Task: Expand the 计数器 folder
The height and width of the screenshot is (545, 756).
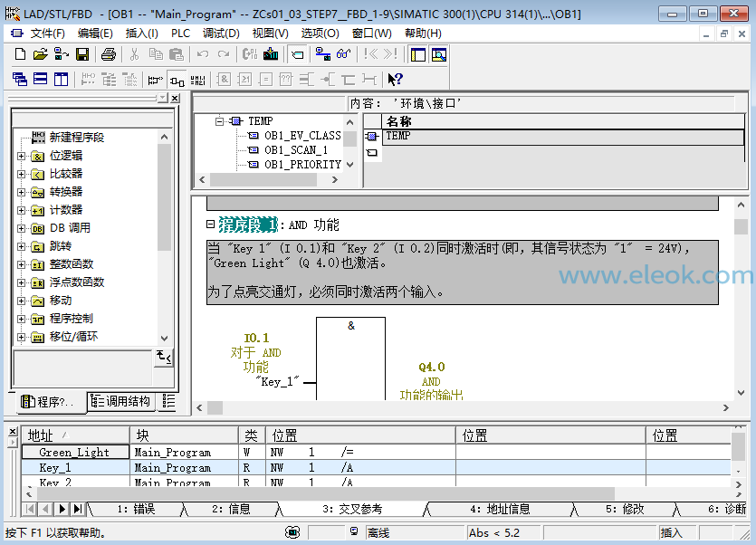Action: [x=21, y=210]
